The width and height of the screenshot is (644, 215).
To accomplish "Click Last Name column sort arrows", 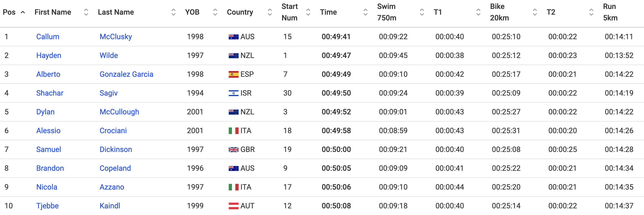I will click(x=173, y=12).
